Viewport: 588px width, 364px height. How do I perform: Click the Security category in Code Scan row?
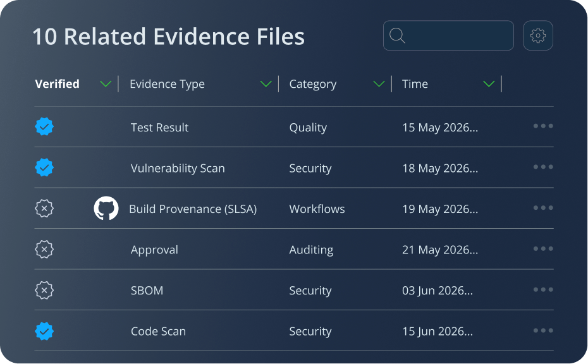tap(310, 332)
